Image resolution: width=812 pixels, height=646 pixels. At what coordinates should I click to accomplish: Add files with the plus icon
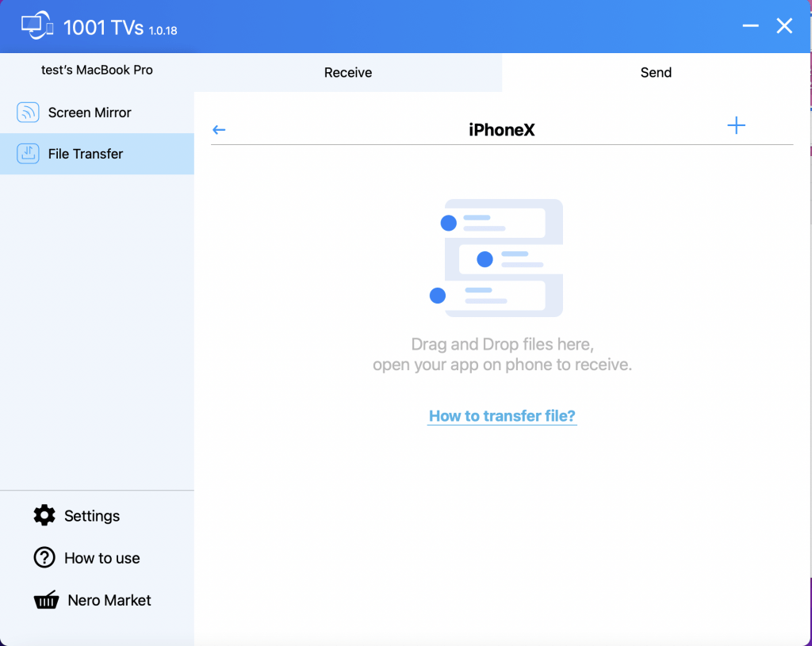(736, 125)
